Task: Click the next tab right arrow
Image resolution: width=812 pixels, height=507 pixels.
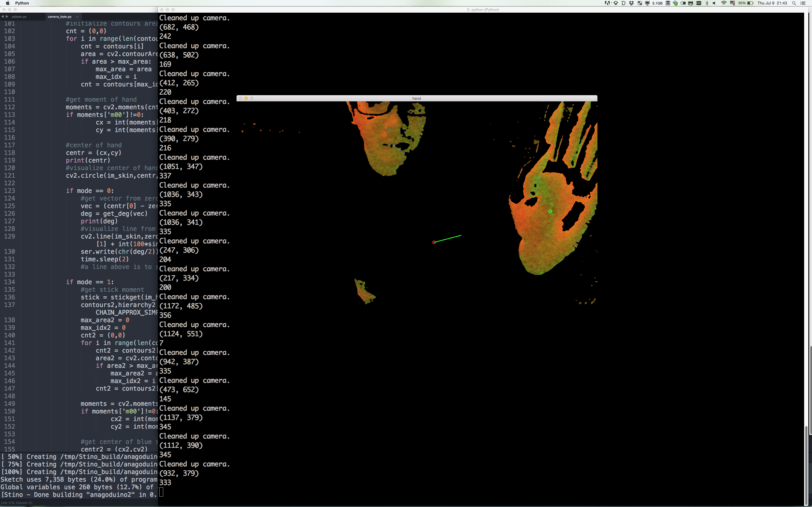Action: (x=7, y=16)
